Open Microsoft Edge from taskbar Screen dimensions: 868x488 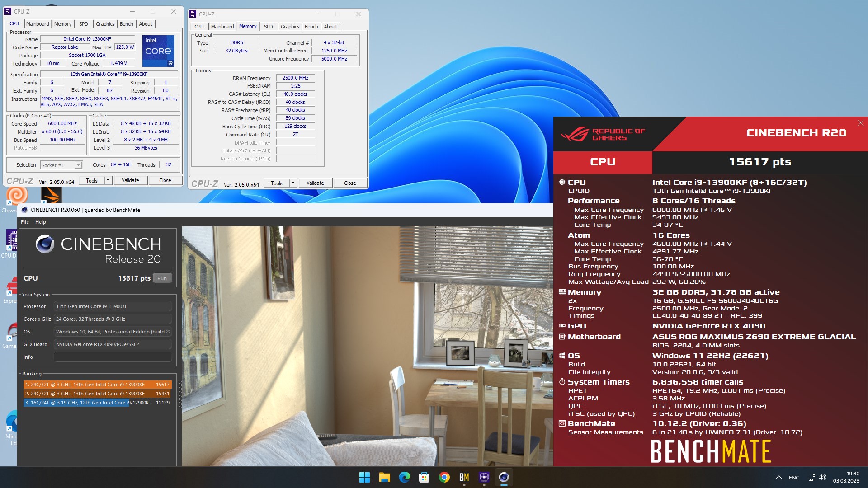pos(404,477)
